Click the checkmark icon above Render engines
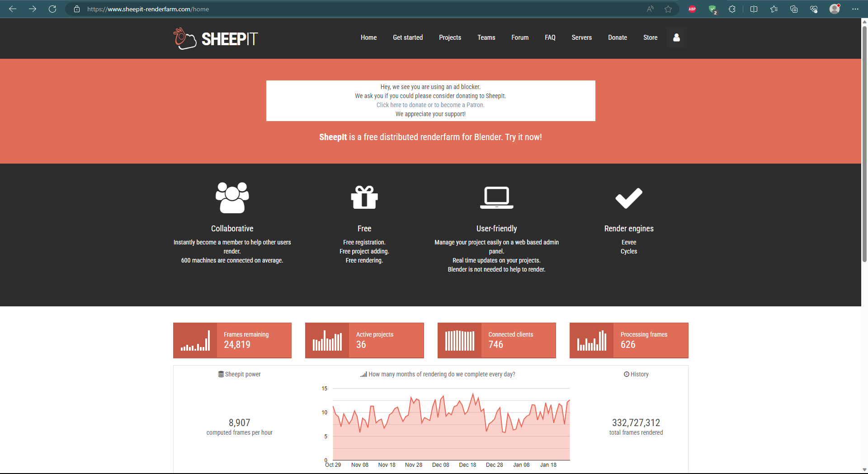 (x=628, y=197)
